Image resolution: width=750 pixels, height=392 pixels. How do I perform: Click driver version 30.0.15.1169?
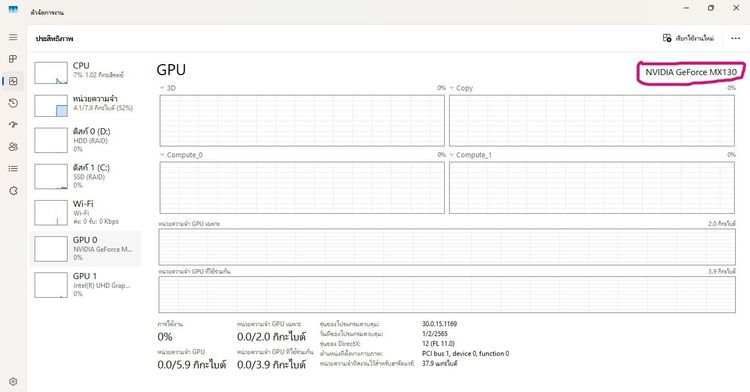pos(440,324)
